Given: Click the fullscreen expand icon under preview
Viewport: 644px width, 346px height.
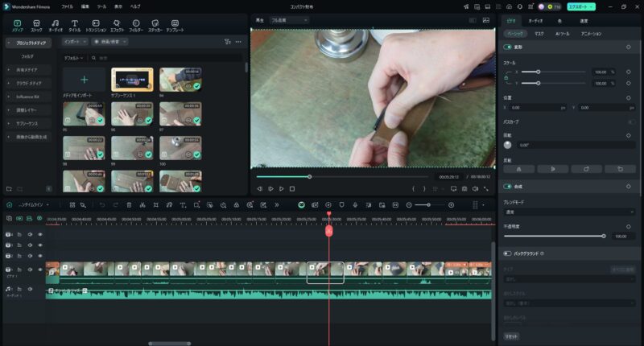Looking at the screenshot, I should (486, 189).
